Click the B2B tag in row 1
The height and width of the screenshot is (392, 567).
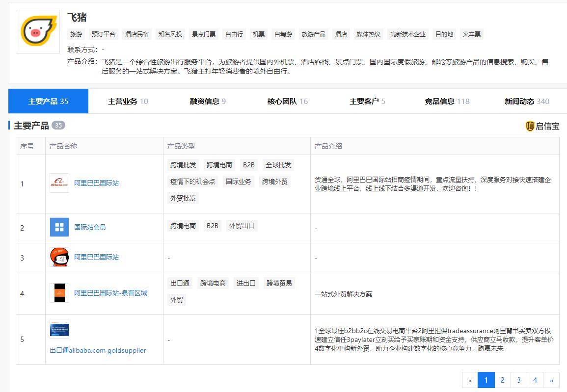coord(248,165)
